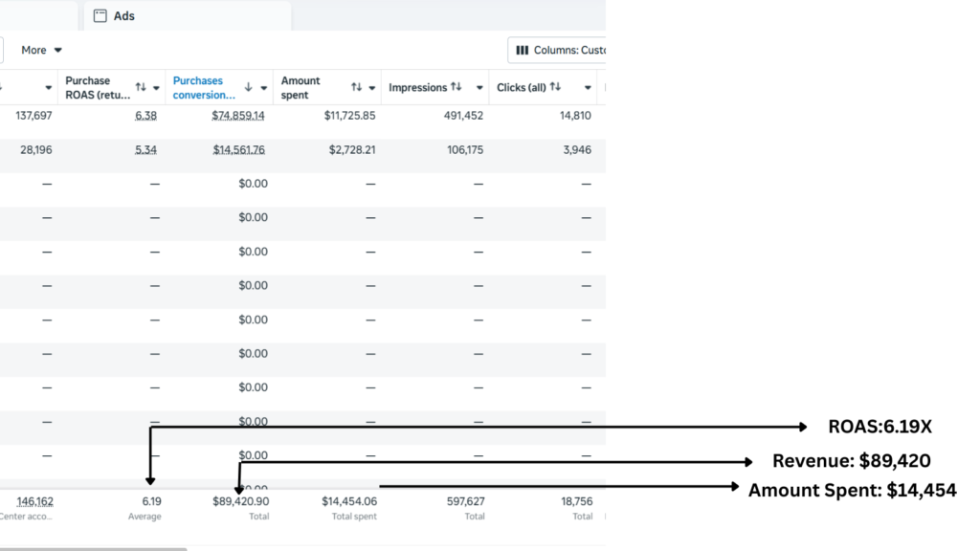Open the Columns: Custom selector
Viewport: 980px width, 551px height.
pos(558,50)
